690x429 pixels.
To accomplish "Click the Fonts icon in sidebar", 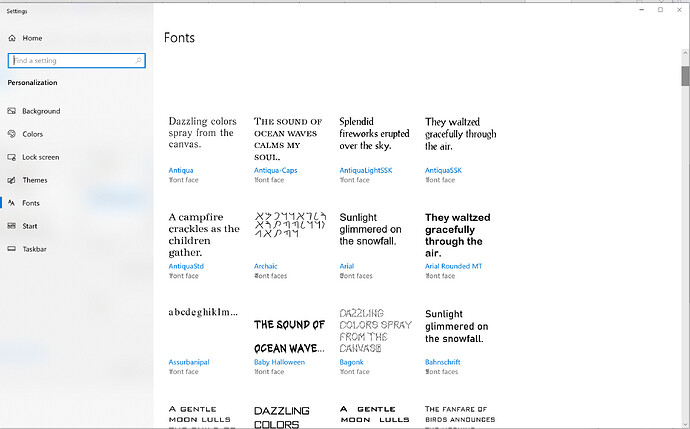I will click(x=12, y=203).
